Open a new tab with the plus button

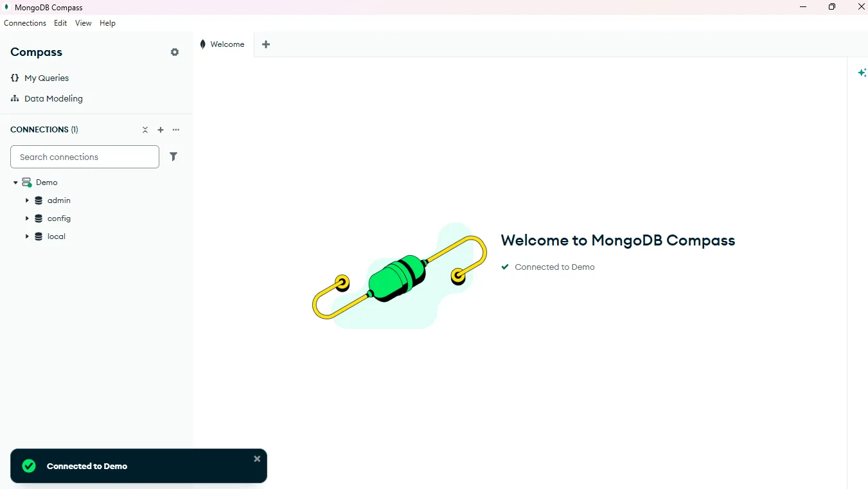coord(266,44)
